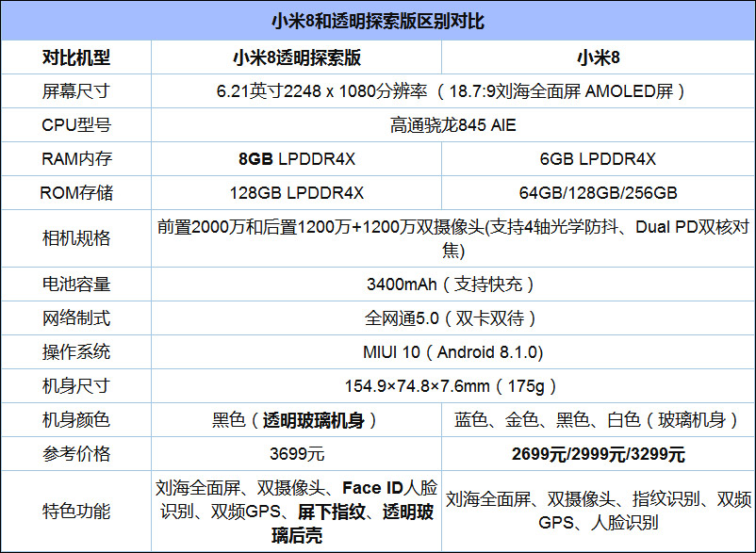This screenshot has width=756, height=553.
Task: Click the 64GB/128GB/256GB cell
Action: coord(599,193)
